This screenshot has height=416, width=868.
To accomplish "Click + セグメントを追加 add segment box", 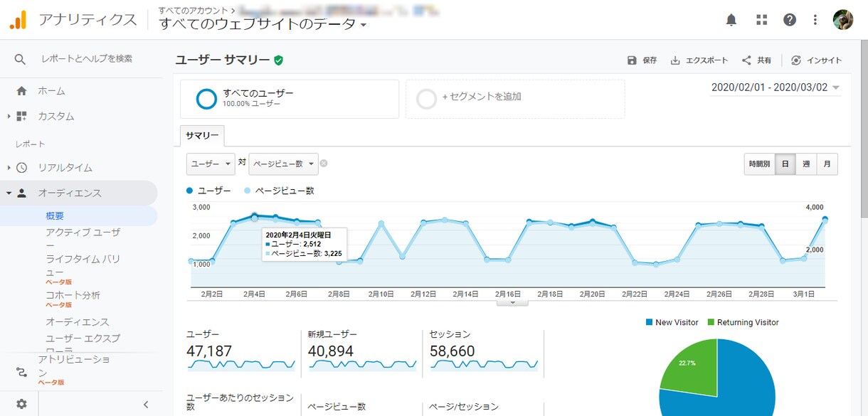I will click(515, 99).
